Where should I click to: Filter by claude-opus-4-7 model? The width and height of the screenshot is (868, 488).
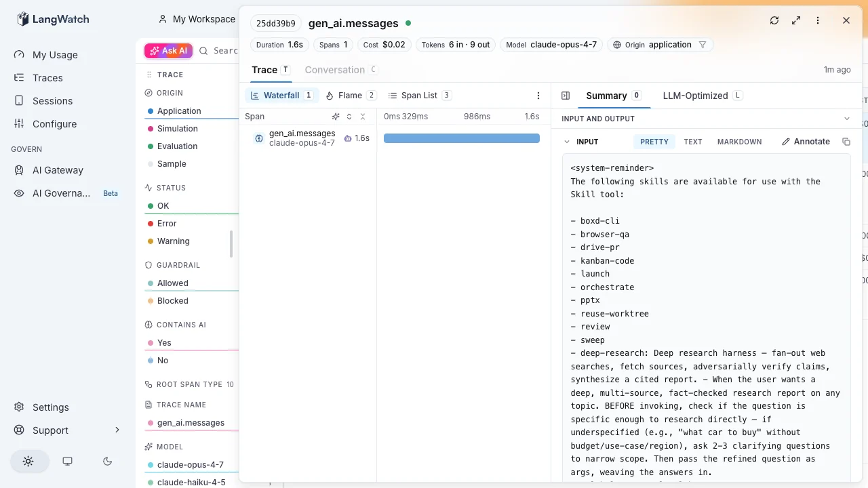pyautogui.click(x=191, y=465)
